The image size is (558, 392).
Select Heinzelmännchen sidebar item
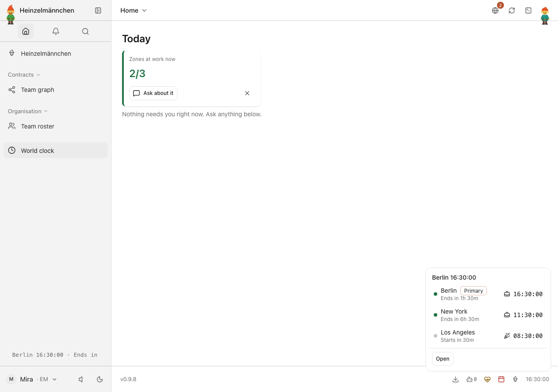click(55, 54)
